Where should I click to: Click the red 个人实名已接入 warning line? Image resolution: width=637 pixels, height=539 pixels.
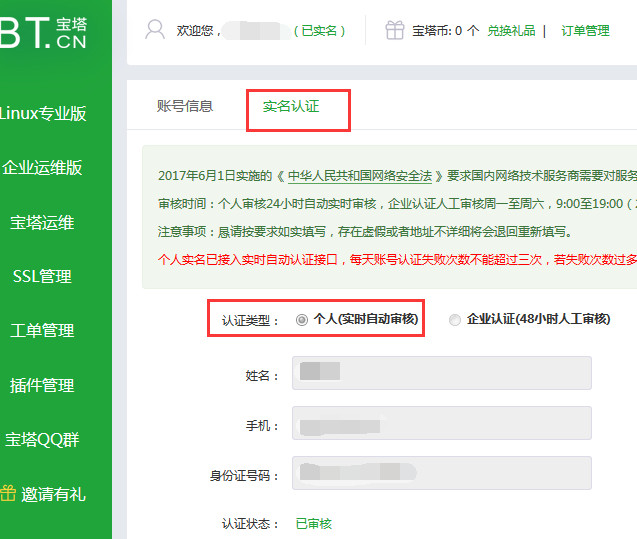(x=397, y=259)
